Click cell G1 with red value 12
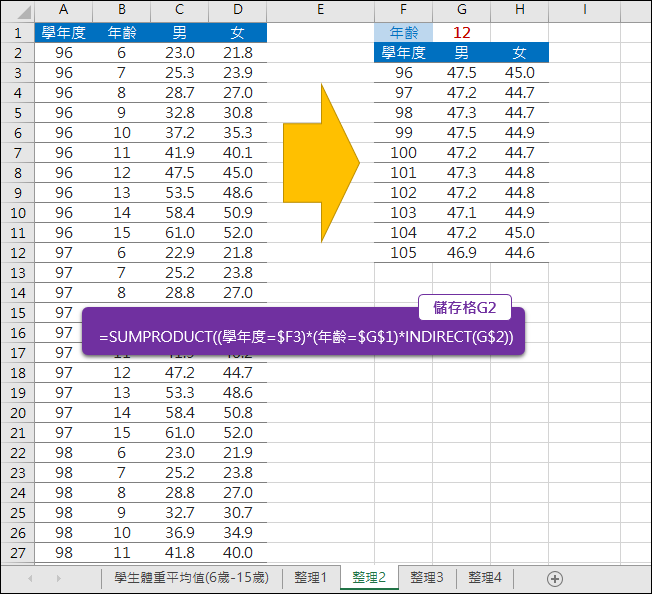 point(462,32)
